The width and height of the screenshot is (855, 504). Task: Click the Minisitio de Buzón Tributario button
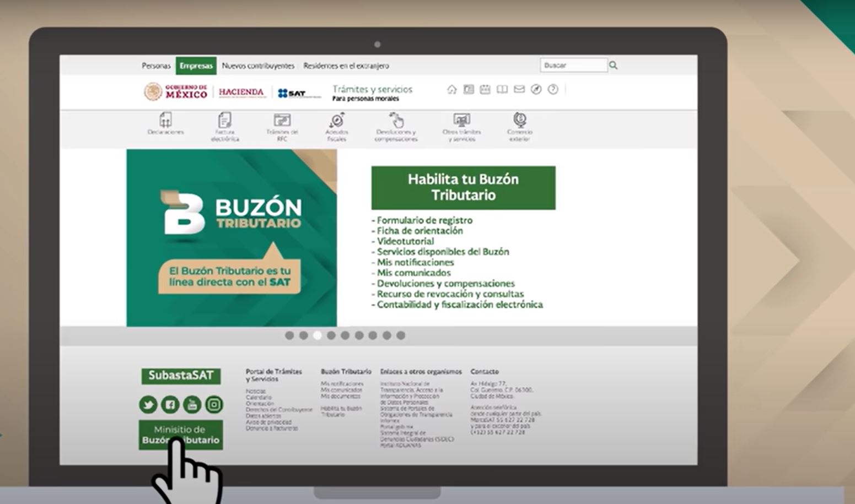point(181,435)
